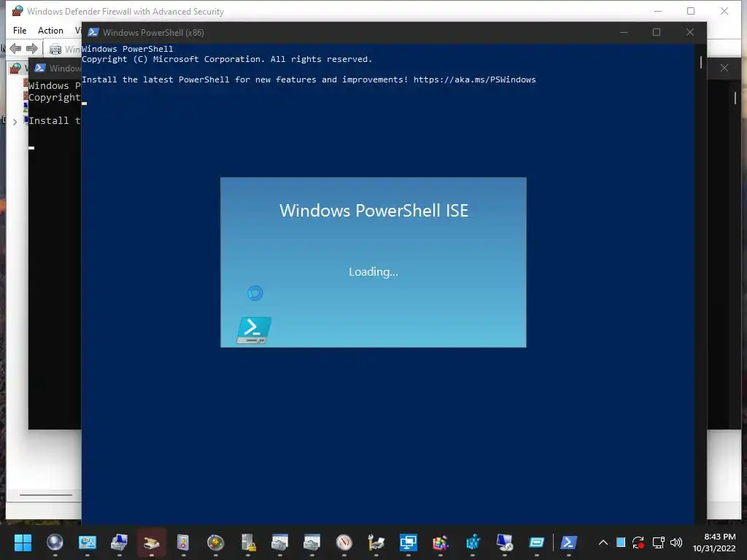747x560 pixels.
Task: Click the PowerShell ISE splash logo
Action: pyautogui.click(x=254, y=330)
